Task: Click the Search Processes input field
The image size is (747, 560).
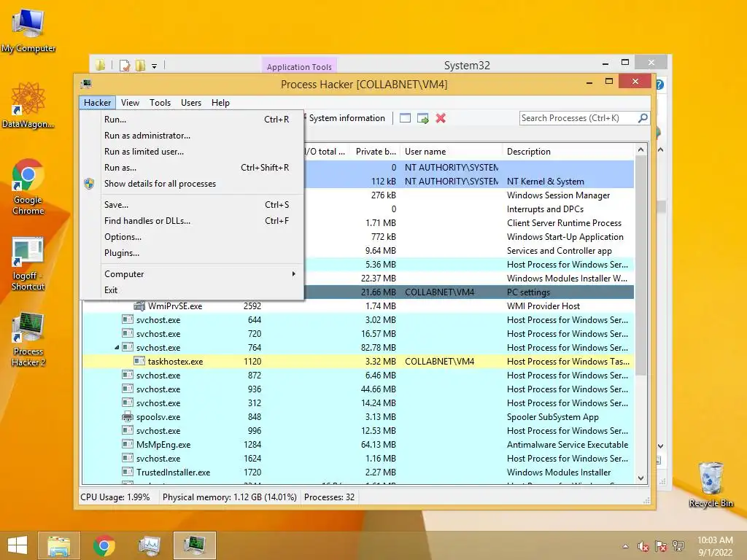Action: [578, 118]
